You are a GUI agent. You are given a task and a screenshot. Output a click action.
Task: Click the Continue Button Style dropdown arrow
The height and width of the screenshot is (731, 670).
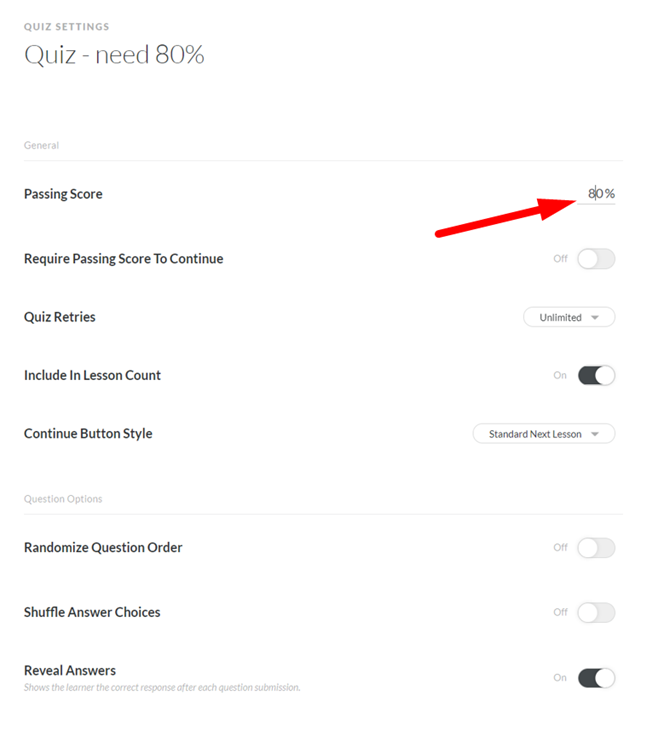[x=594, y=434]
